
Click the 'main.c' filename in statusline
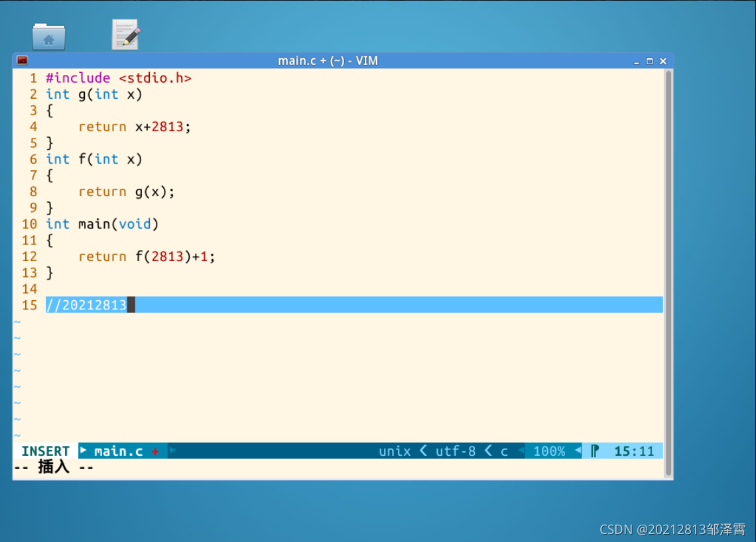[x=119, y=451]
